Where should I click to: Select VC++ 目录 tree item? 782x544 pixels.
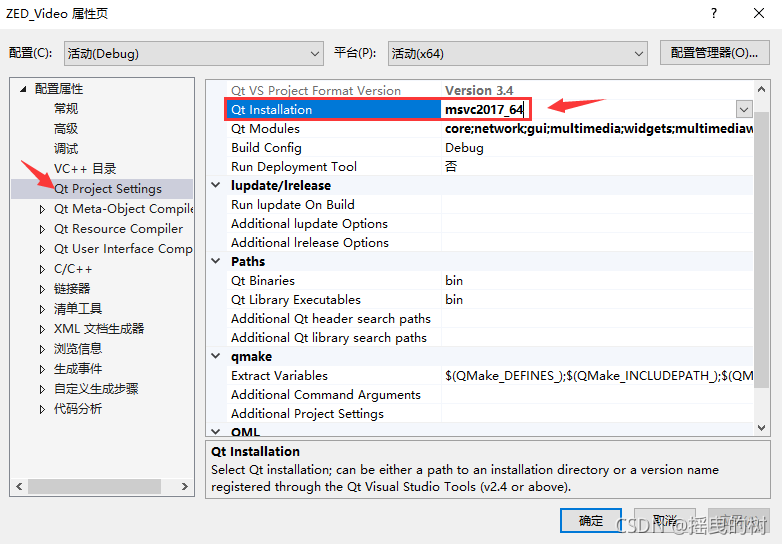[85, 169]
